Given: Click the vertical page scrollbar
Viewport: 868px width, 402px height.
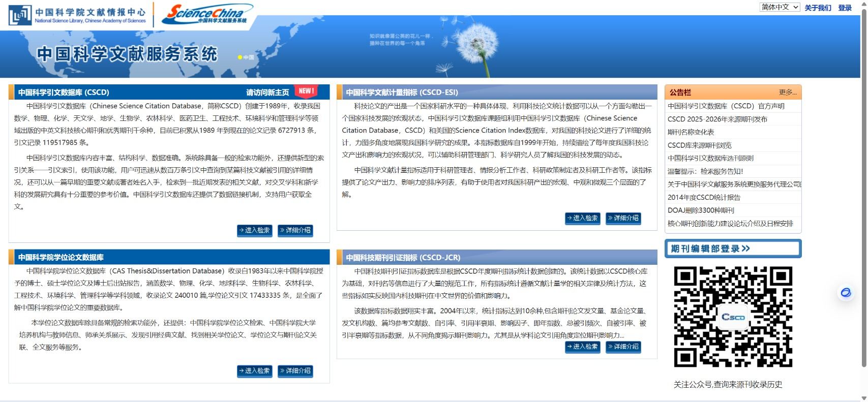Looking at the screenshot, I should (x=863, y=188).
